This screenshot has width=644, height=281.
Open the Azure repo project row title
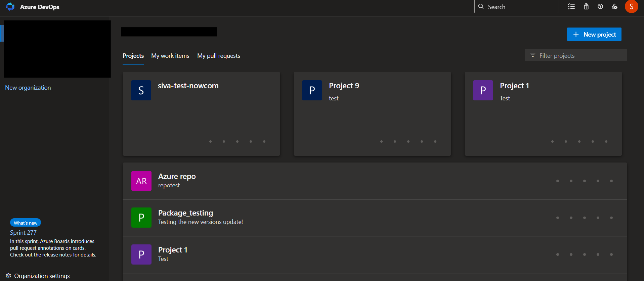(177, 176)
